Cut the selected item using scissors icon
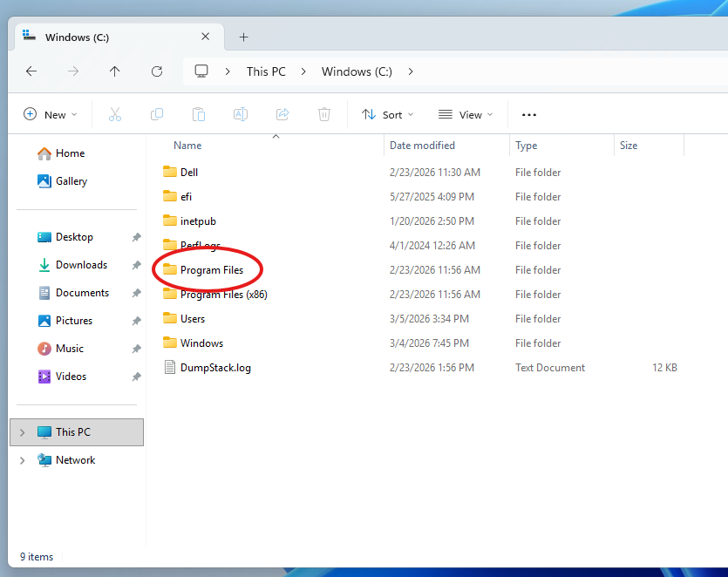This screenshot has width=728, height=577. 115,113
